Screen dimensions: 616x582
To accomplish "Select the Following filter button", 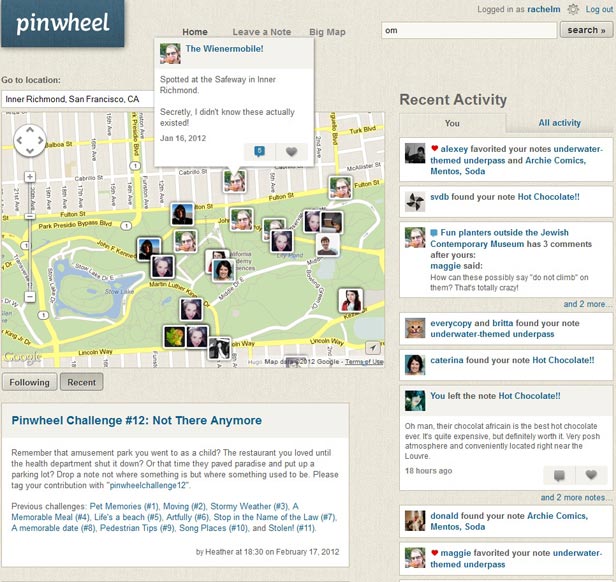I will pos(29,382).
